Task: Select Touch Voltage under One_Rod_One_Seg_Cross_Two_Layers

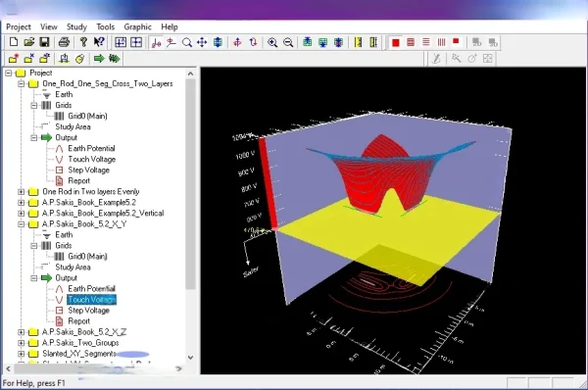Action: (x=91, y=160)
